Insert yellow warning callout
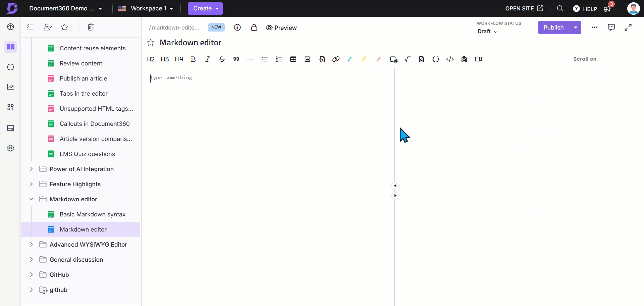Viewport: 644px width, 306px height. pos(364,59)
